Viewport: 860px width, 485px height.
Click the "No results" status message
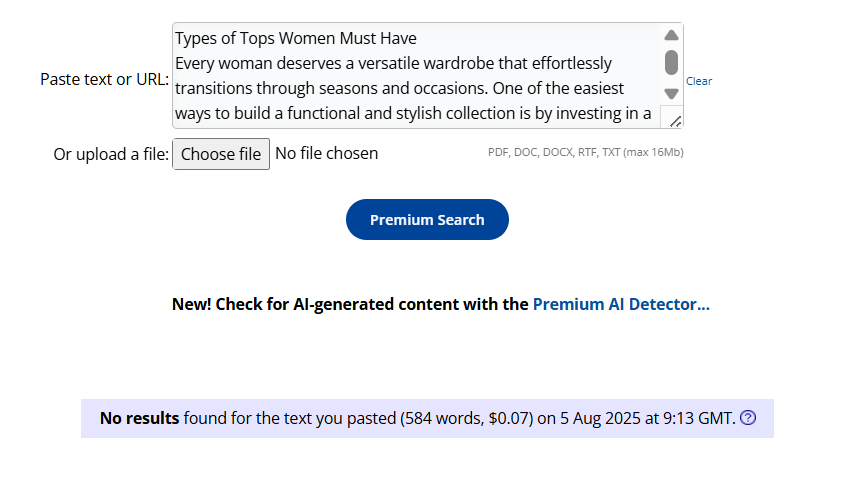(x=140, y=418)
